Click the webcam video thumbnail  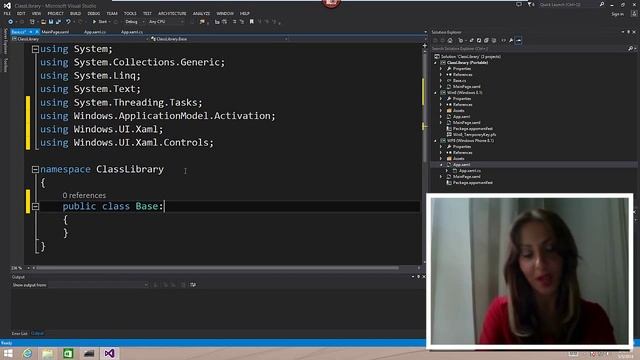[x=530, y=271]
